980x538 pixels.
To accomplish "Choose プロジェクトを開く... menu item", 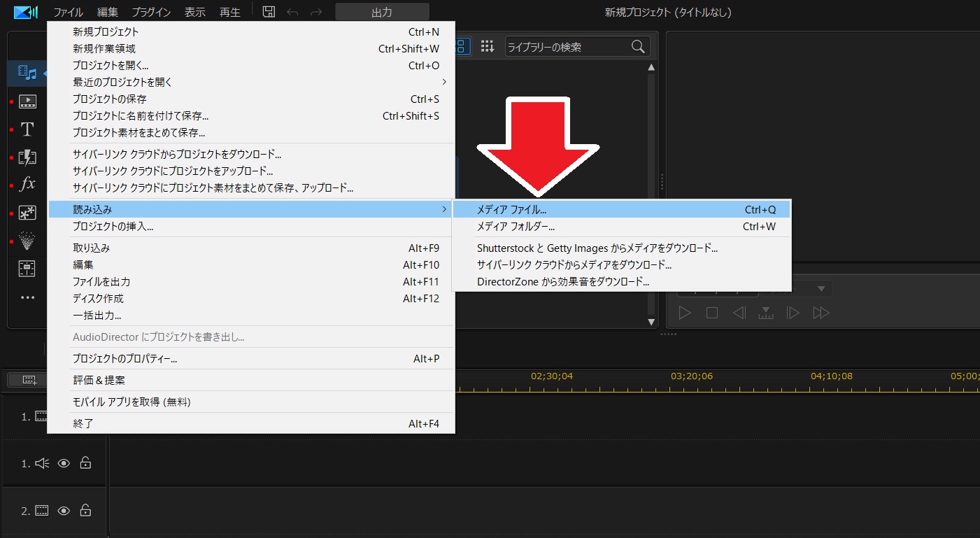I will 251,65.
